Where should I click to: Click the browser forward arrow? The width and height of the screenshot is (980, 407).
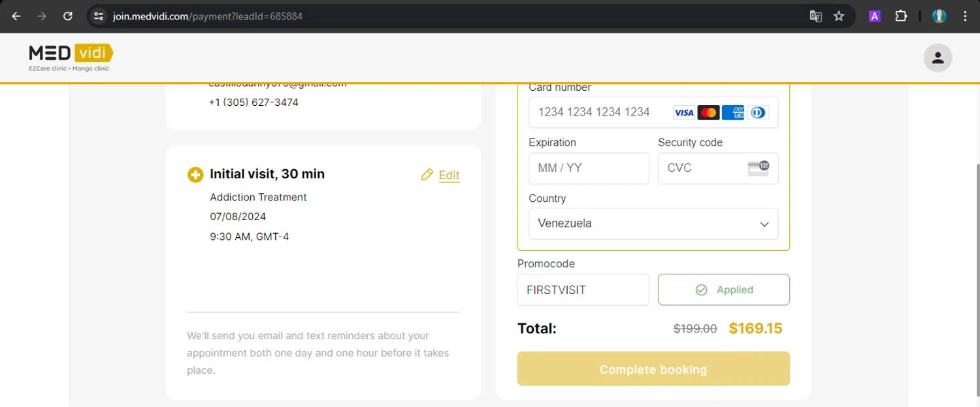click(x=42, y=16)
